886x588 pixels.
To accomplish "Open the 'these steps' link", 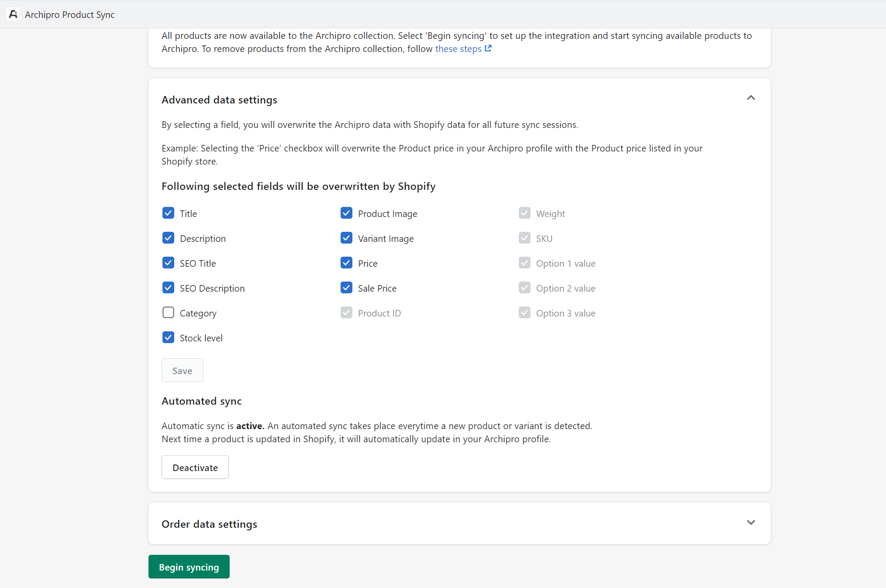I will 458,48.
